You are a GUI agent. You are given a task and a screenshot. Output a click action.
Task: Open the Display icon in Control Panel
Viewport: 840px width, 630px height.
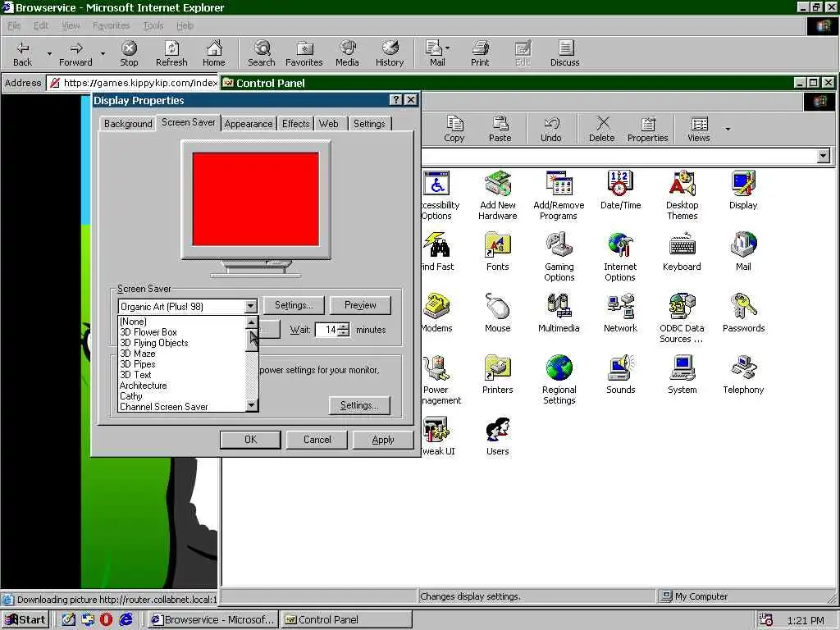click(743, 190)
